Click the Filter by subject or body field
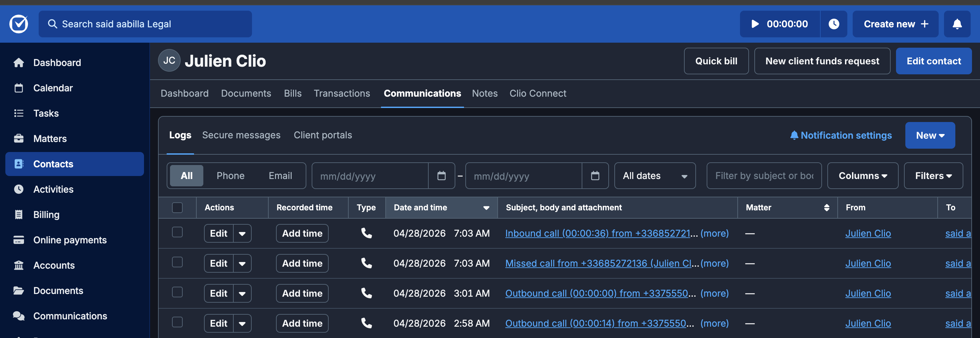Viewport: 980px width, 338px height. pos(764,175)
